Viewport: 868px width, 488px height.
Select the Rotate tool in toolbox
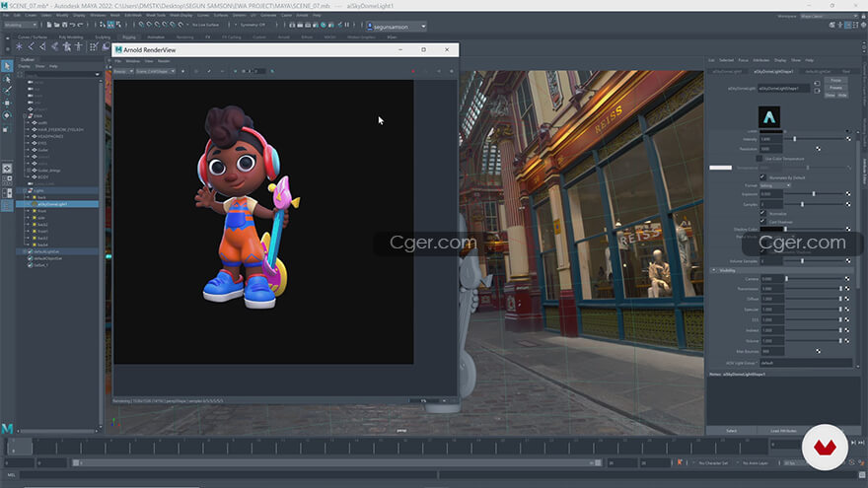point(7,115)
